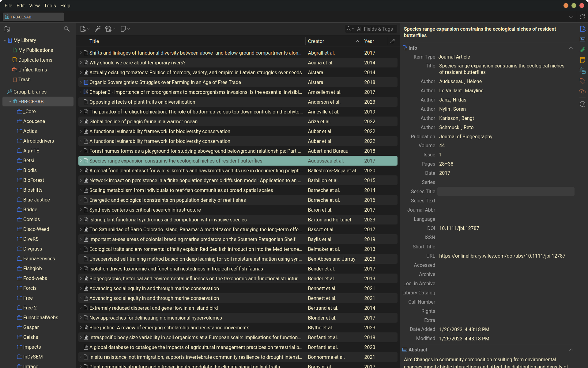Image resolution: width=588 pixels, height=368 pixels.
Task: Collapse the Info section header
Action: [571, 48]
